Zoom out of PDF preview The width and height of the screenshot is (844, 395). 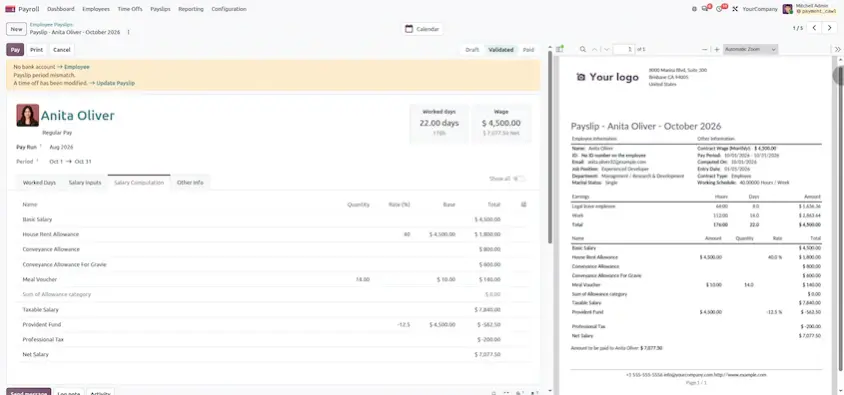tap(705, 49)
